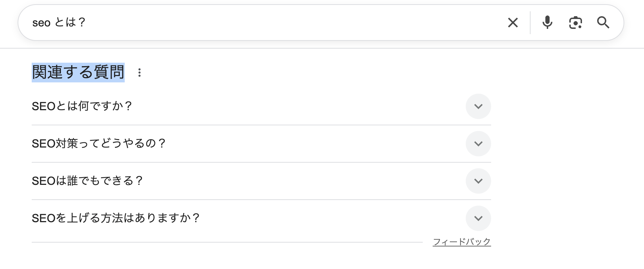Click question text SEO対策ってどうやるの？
Image resolution: width=644 pixels, height=269 pixels.
coord(99,144)
